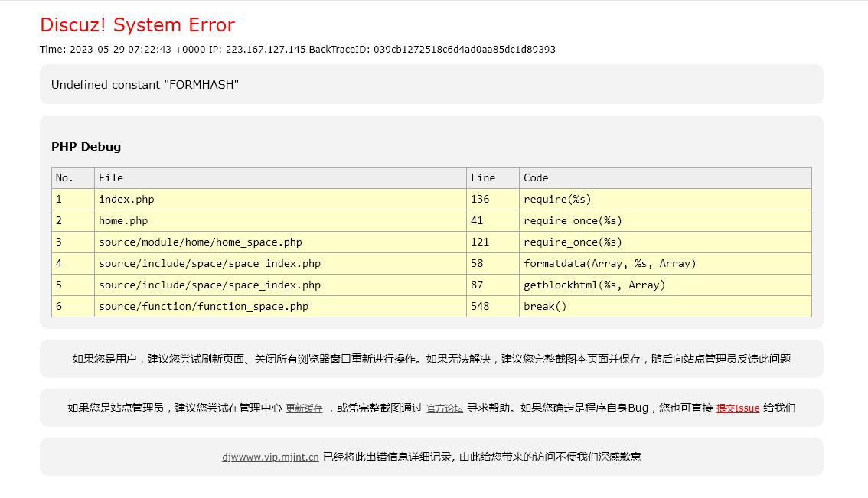Click the source/function/function_space.php entry

pyautogui.click(x=203, y=307)
